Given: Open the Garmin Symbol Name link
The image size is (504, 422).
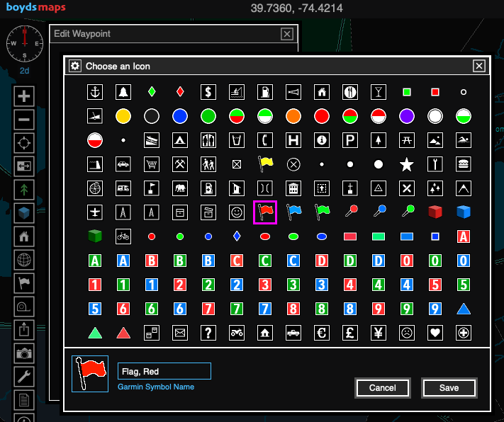Looking at the screenshot, I should point(155,387).
